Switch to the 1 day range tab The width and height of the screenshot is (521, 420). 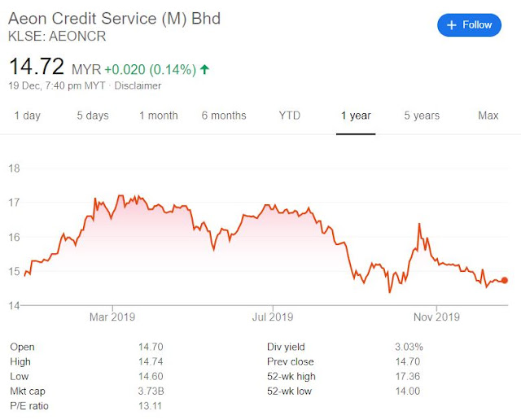coord(27,116)
